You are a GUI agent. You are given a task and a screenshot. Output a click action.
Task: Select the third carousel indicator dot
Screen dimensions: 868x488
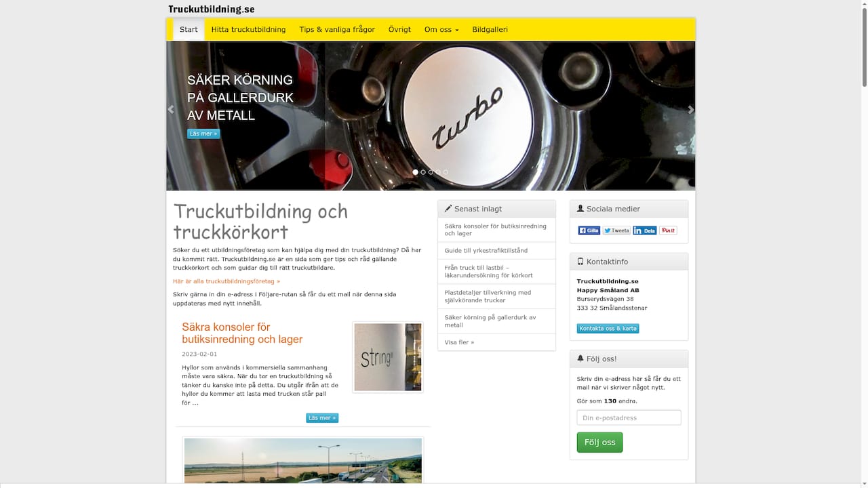[430, 171]
